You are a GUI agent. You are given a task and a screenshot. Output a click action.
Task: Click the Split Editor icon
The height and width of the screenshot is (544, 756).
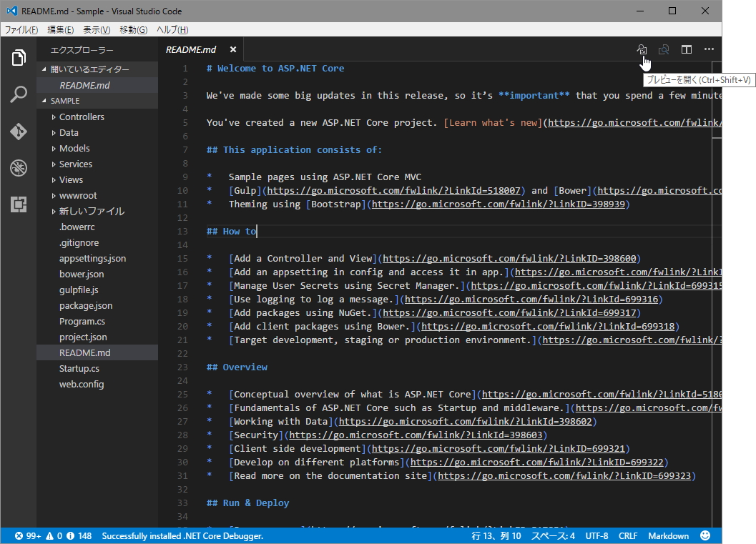tap(687, 49)
